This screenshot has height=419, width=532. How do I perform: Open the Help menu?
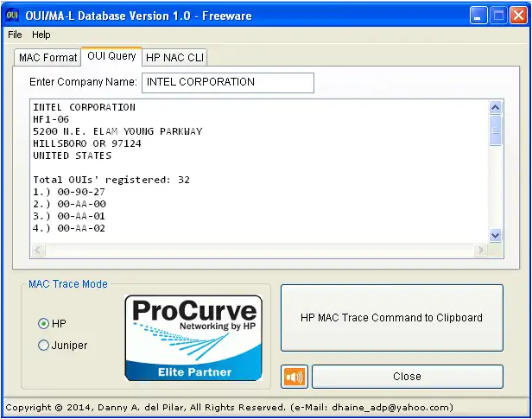(x=41, y=35)
